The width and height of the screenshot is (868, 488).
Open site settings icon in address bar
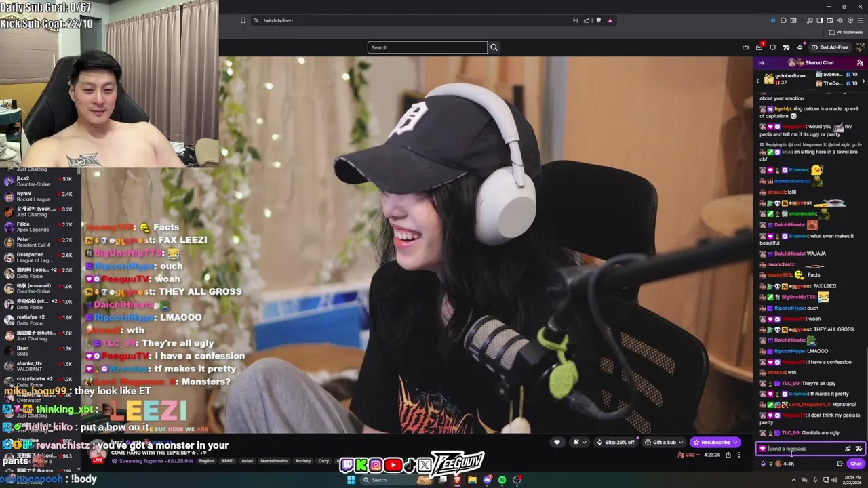256,20
